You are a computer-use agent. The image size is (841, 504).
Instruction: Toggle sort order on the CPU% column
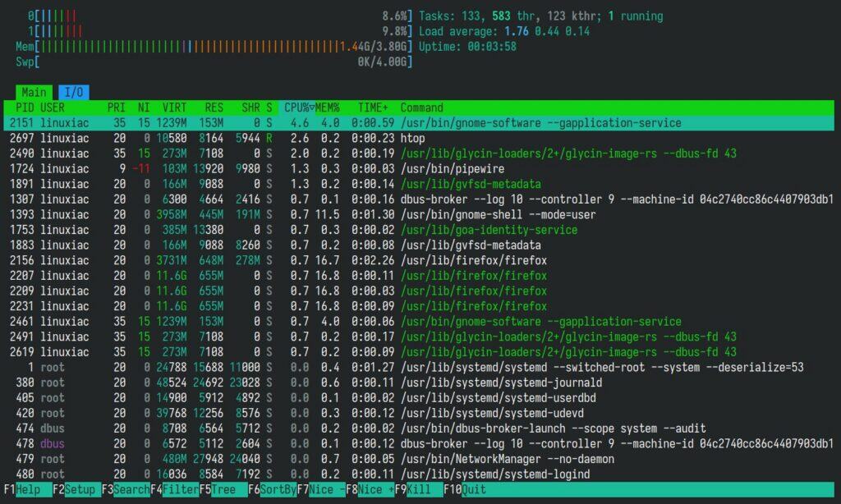point(299,108)
